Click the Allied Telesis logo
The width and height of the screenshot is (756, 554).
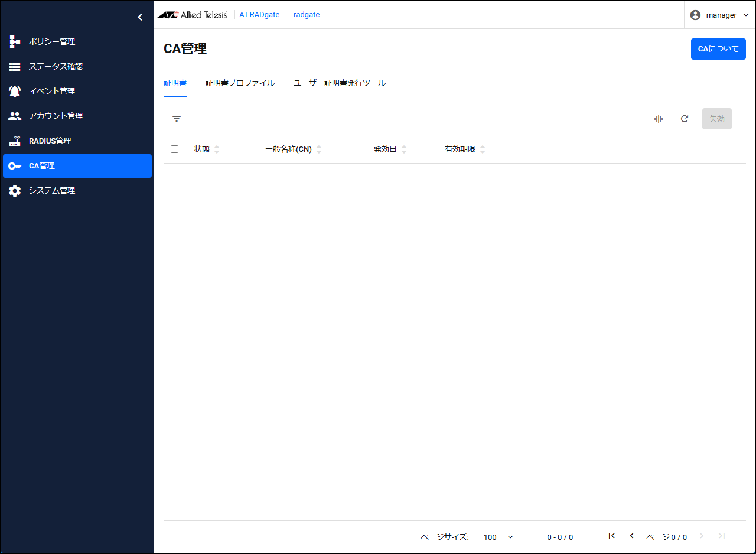[x=192, y=15]
